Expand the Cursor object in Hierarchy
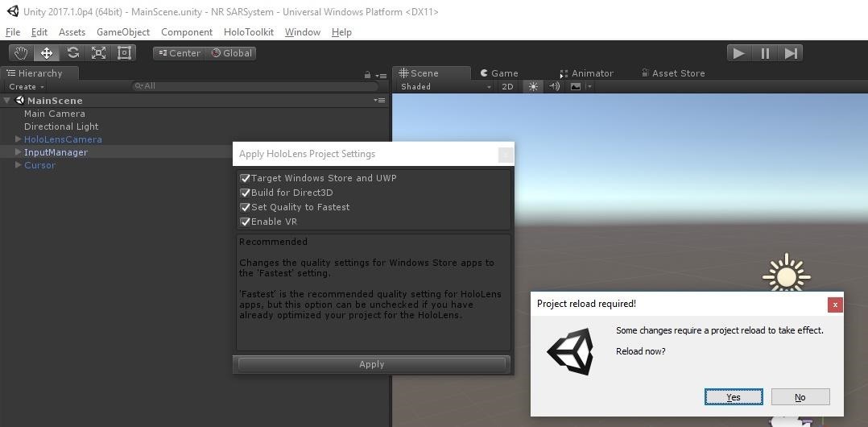 (19, 165)
